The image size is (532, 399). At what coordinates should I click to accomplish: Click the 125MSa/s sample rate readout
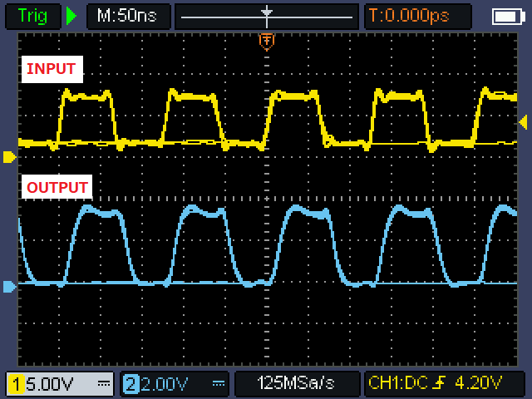pos(296,383)
